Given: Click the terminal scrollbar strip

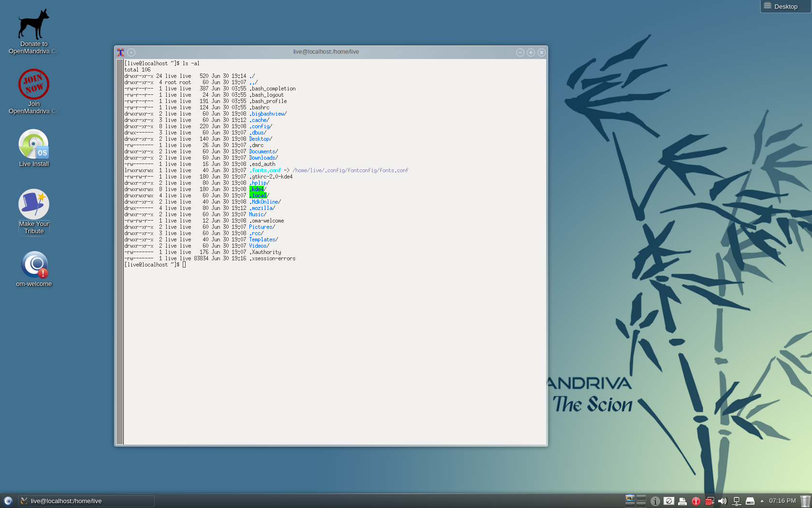Looking at the screenshot, I should pos(120,252).
